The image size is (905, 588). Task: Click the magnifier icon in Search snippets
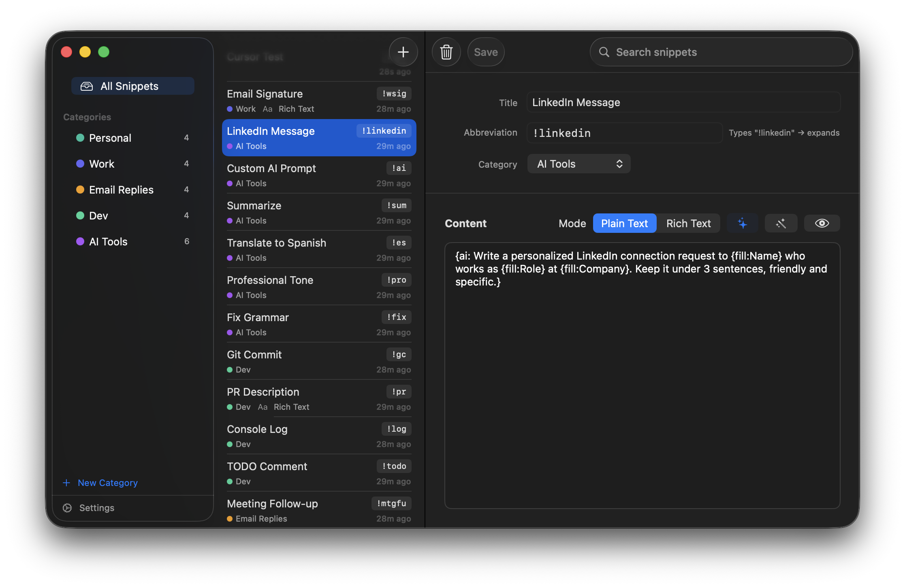pyautogui.click(x=604, y=52)
